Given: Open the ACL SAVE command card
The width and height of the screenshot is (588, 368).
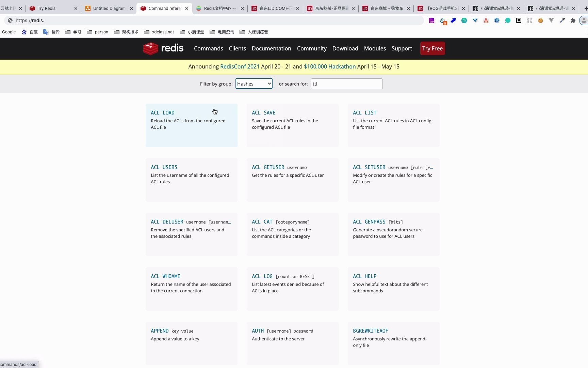Looking at the screenshot, I should 293,125.
